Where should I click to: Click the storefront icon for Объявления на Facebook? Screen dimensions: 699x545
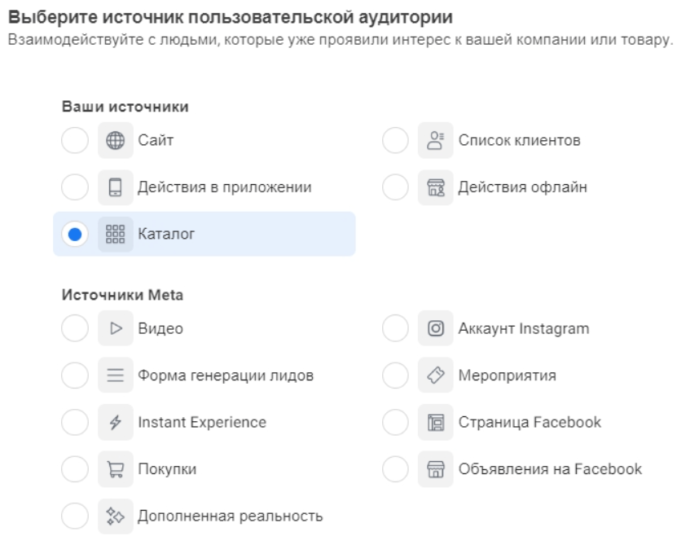coord(435,469)
